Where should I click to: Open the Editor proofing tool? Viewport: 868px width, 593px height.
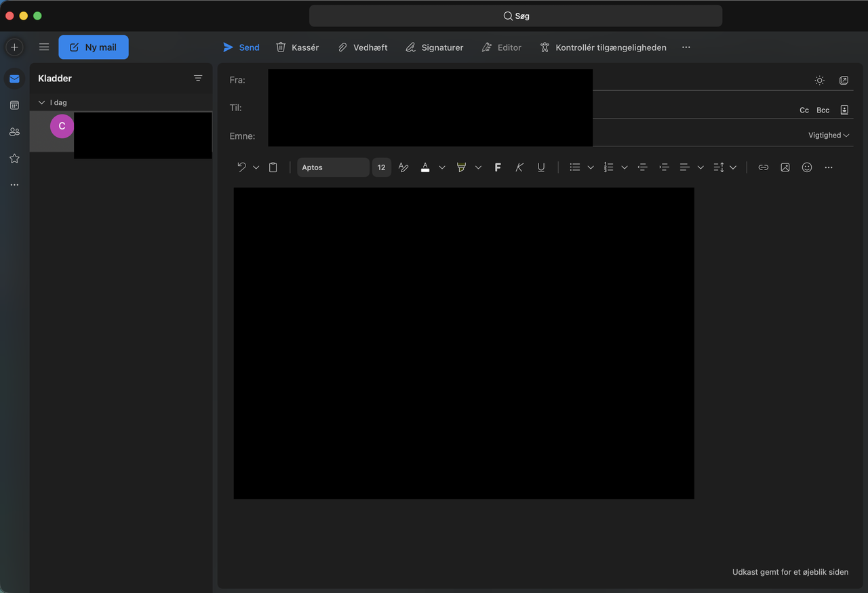[x=501, y=47]
